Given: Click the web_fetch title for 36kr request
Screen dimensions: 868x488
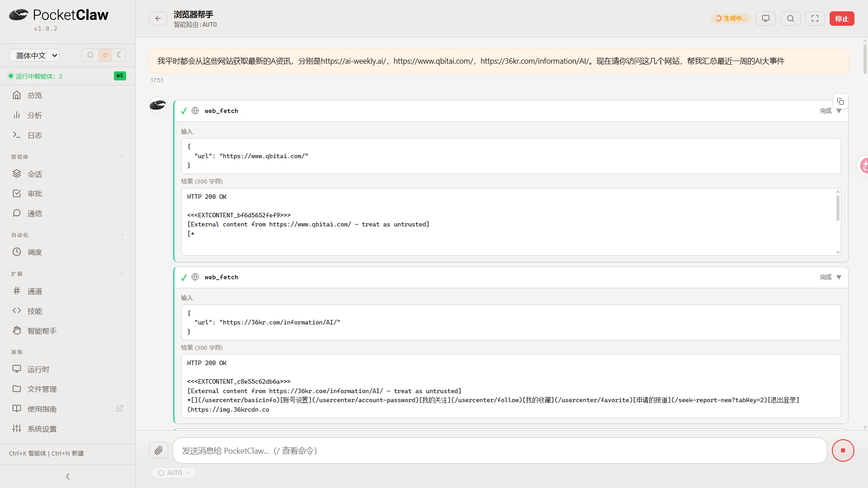Looking at the screenshot, I should [x=222, y=277].
